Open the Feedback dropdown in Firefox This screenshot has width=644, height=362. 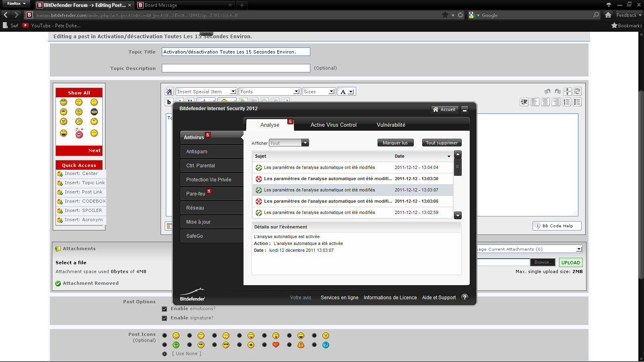click(629, 15)
